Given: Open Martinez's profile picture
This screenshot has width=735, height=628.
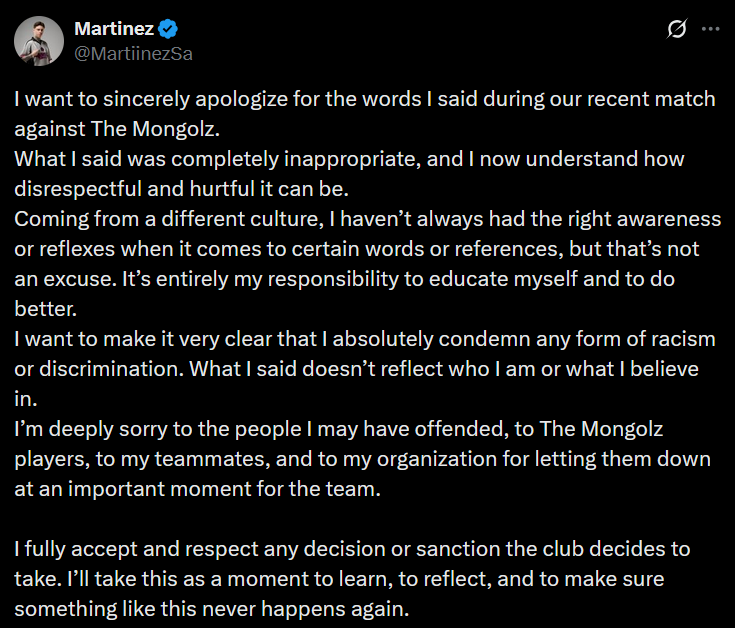Looking at the screenshot, I should click(x=40, y=40).
